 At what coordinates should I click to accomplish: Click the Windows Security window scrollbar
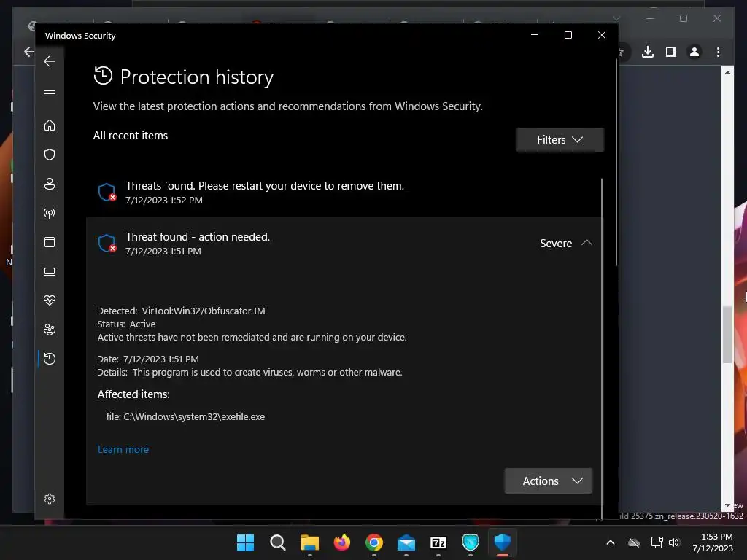(x=616, y=162)
